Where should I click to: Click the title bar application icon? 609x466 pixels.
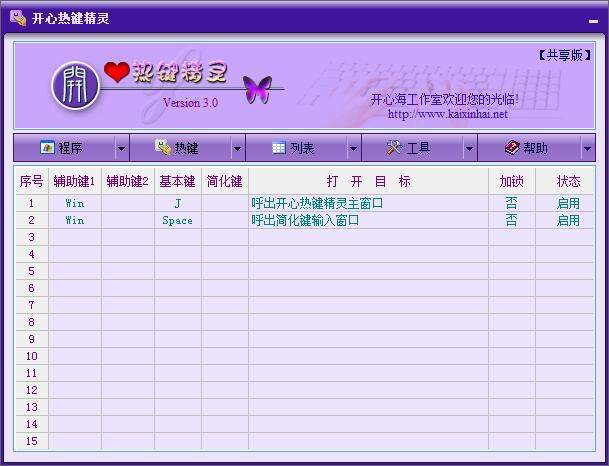click(17, 17)
